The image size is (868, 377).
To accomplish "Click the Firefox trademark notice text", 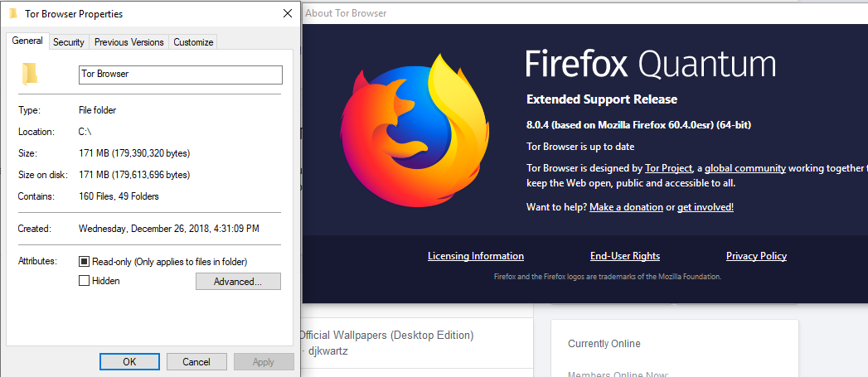I will 607,276.
